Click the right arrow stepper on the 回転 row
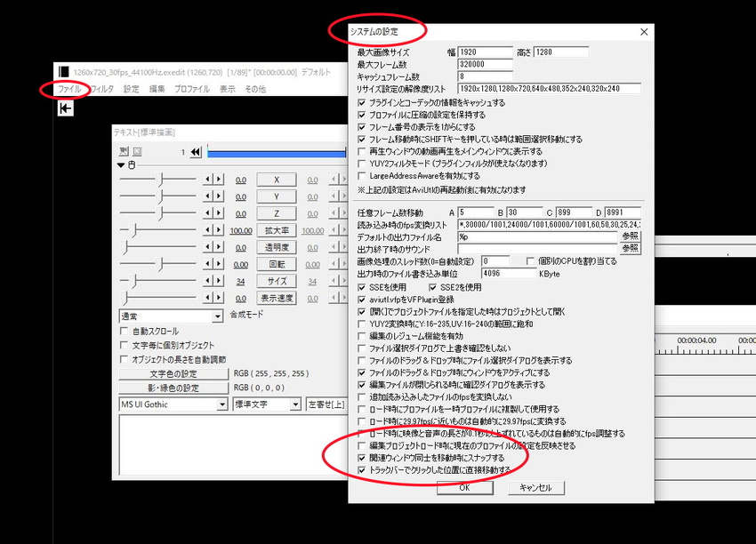The height and width of the screenshot is (544, 756). [219, 264]
